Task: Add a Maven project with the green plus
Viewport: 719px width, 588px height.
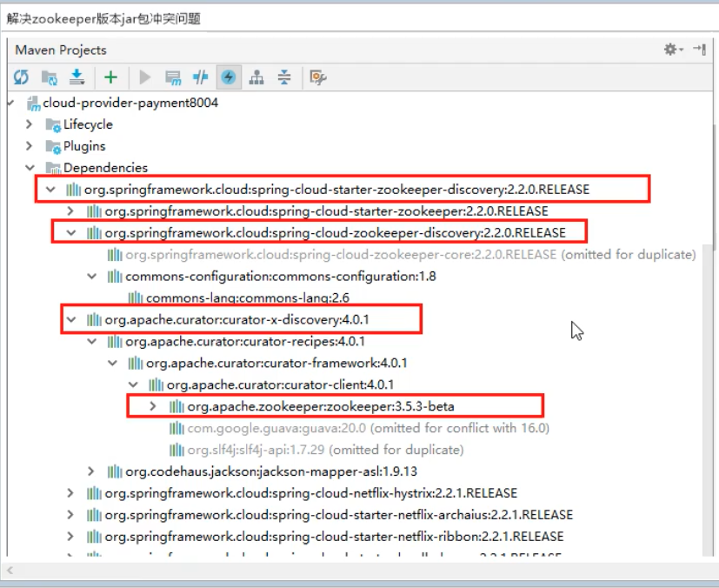Action: [110, 77]
